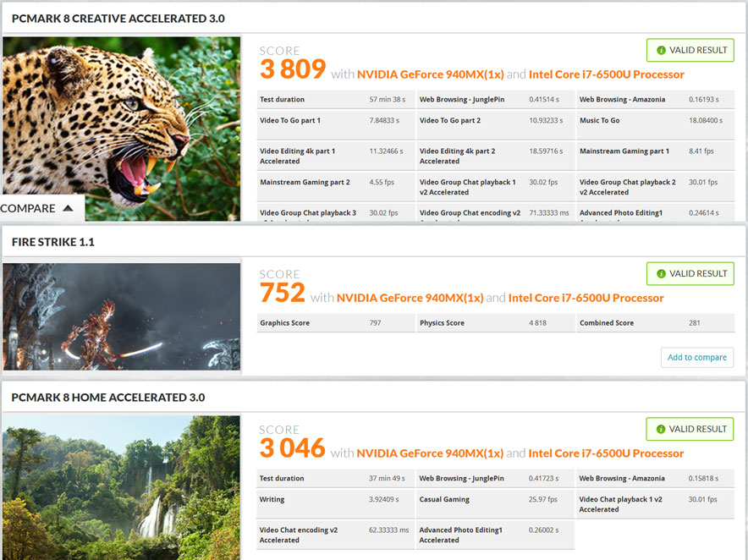Click the Music To Go label

coord(600,120)
